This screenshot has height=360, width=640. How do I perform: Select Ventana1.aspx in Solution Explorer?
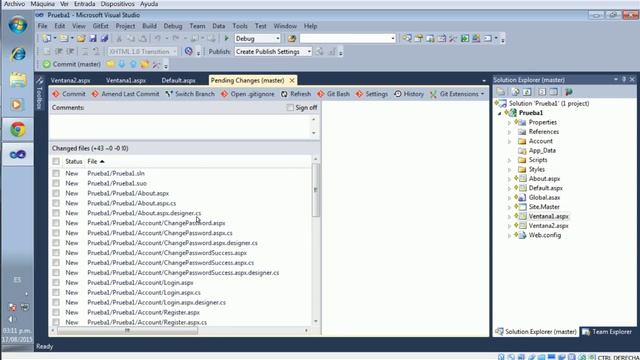pos(549,216)
